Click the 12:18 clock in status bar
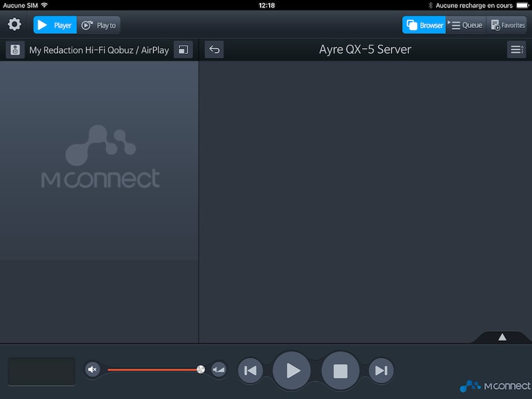This screenshot has height=399, width=532. (x=267, y=6)
